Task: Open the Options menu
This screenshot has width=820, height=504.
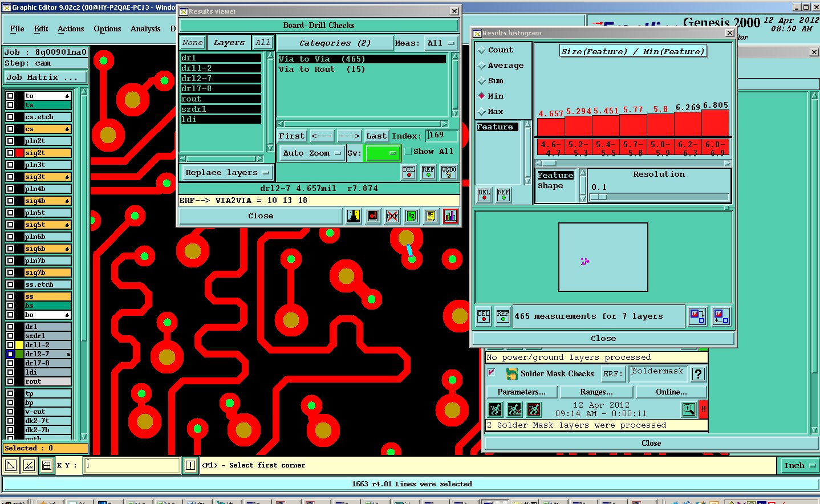Action: pyautogui.click(x=107, y=29)
